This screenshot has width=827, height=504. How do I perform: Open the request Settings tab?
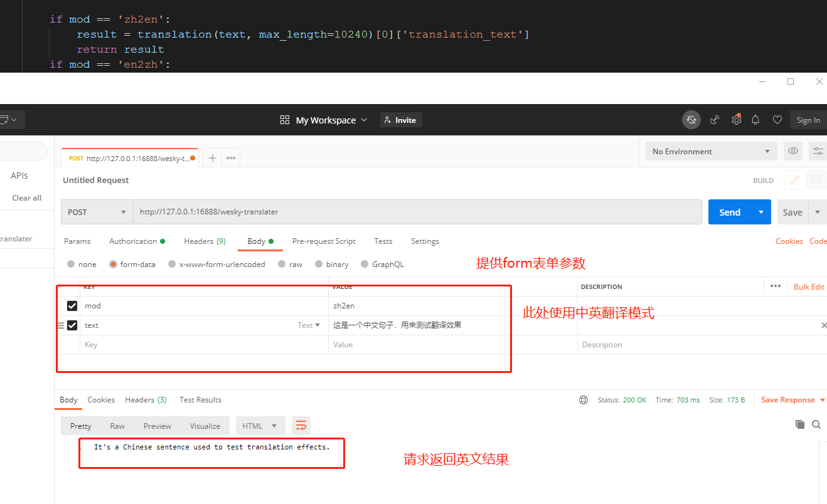pyautogui.click(x=425, y=241)
